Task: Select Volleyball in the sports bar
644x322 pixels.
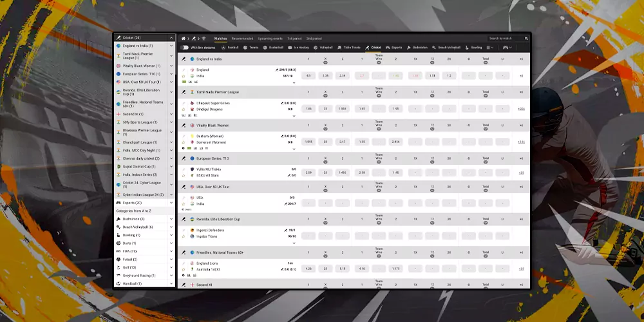Action: pyautogui.click(x=323, y=48)
